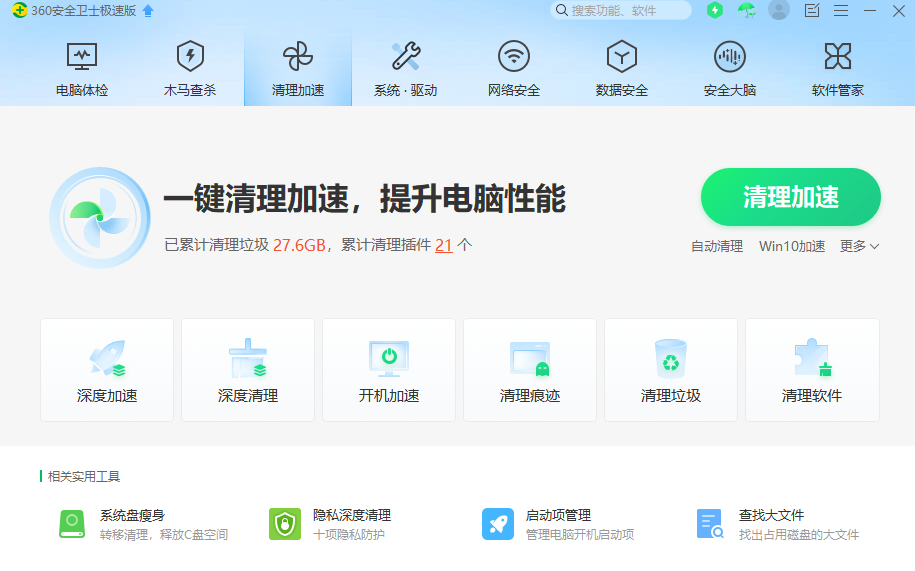915x571 pixels.
Task: Click the 搜索功能、软件 search field
Action: point(627,11)
